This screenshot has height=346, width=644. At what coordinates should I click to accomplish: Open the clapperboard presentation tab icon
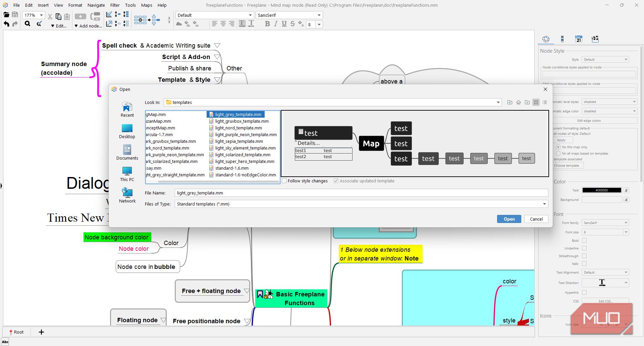tap(595, 39)
